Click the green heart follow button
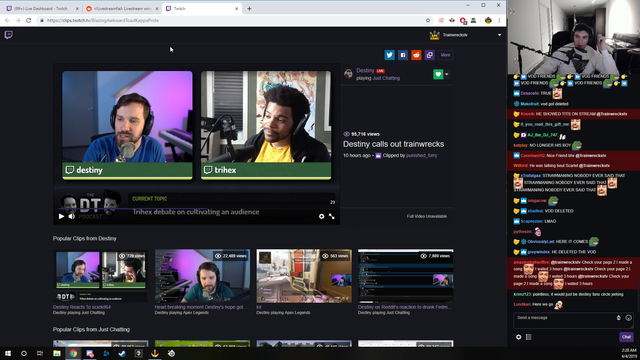 click(438, 74)
